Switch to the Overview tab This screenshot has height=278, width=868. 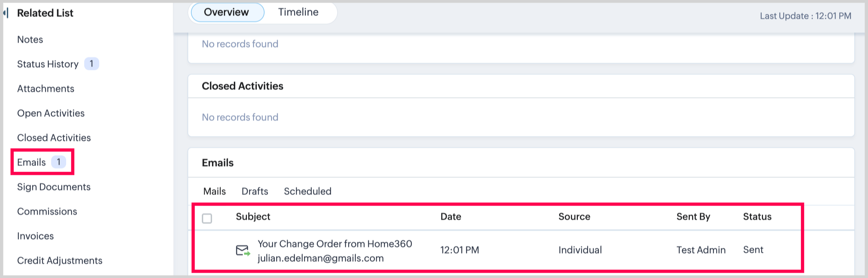(x=226, y=12)
